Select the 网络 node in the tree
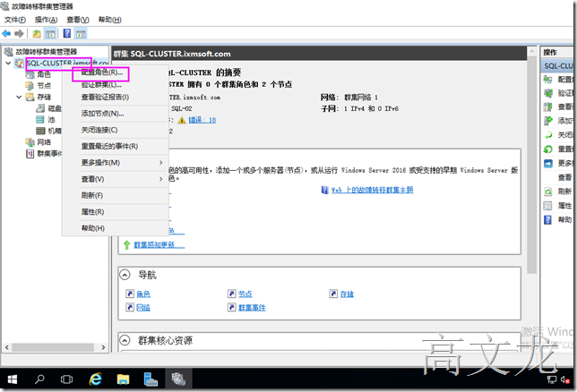Image resolution: width=577 pixels, height=392 pixels. click(x=44, y=142)
